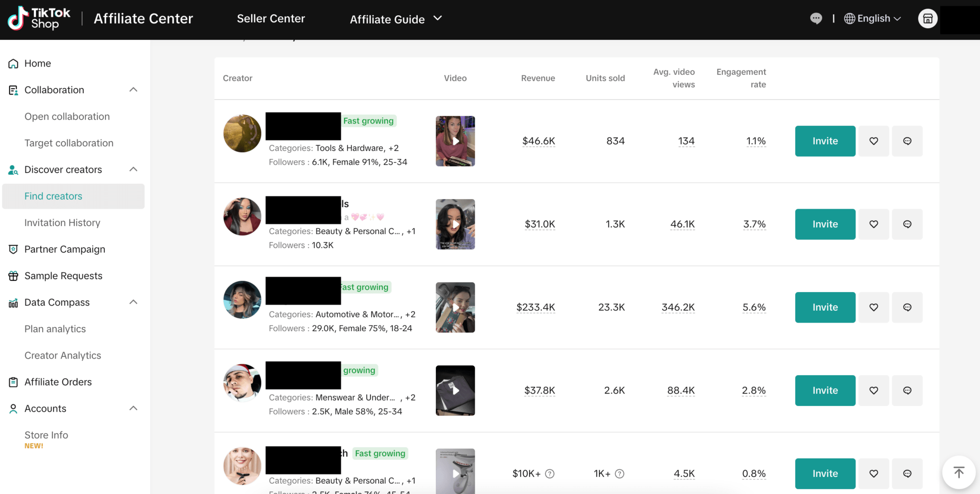Switch to Seller Center

(x=270, y=18)
